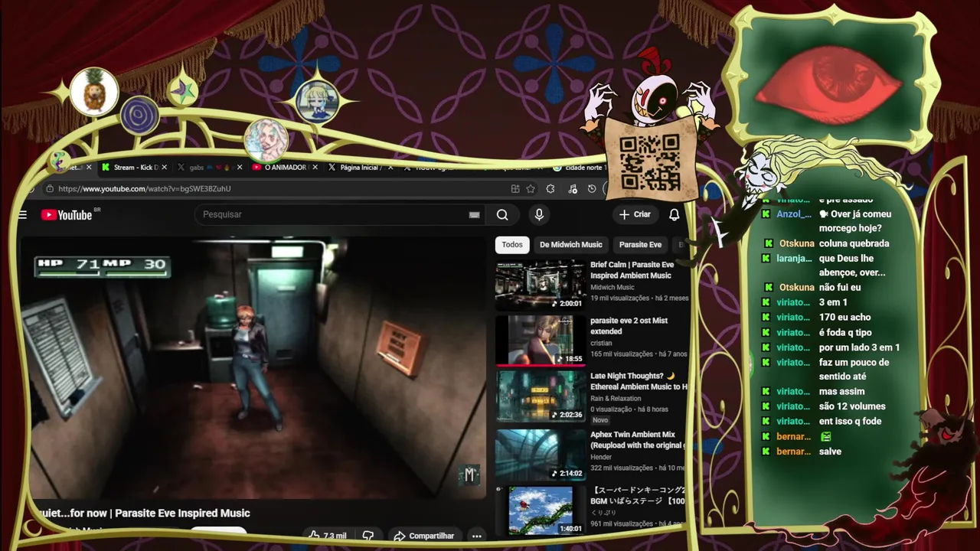Start voice search with microphone icon
The height and width of the screenshot is (551, 980).
point(539,215)
